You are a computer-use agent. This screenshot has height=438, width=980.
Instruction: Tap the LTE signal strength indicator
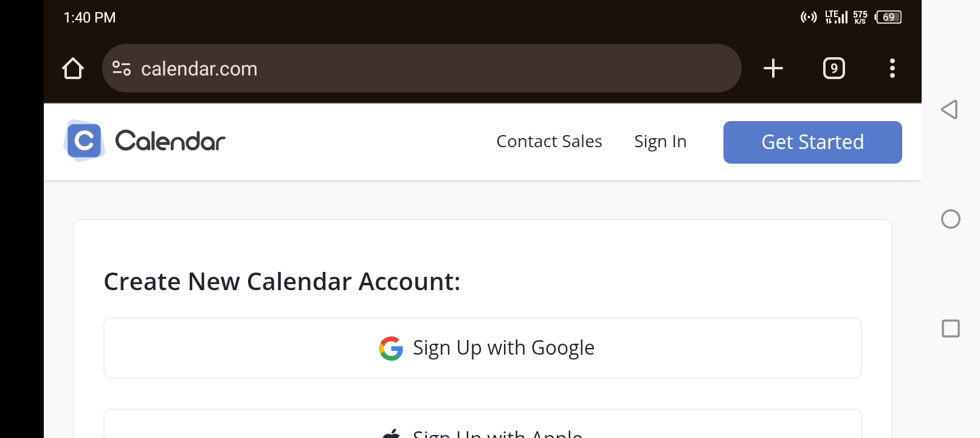pos(836,17)
